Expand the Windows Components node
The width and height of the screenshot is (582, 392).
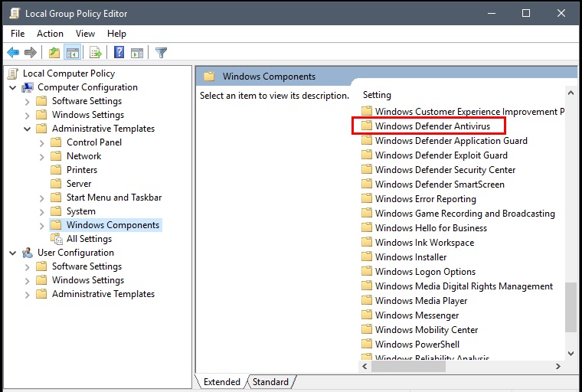point(41,225)
